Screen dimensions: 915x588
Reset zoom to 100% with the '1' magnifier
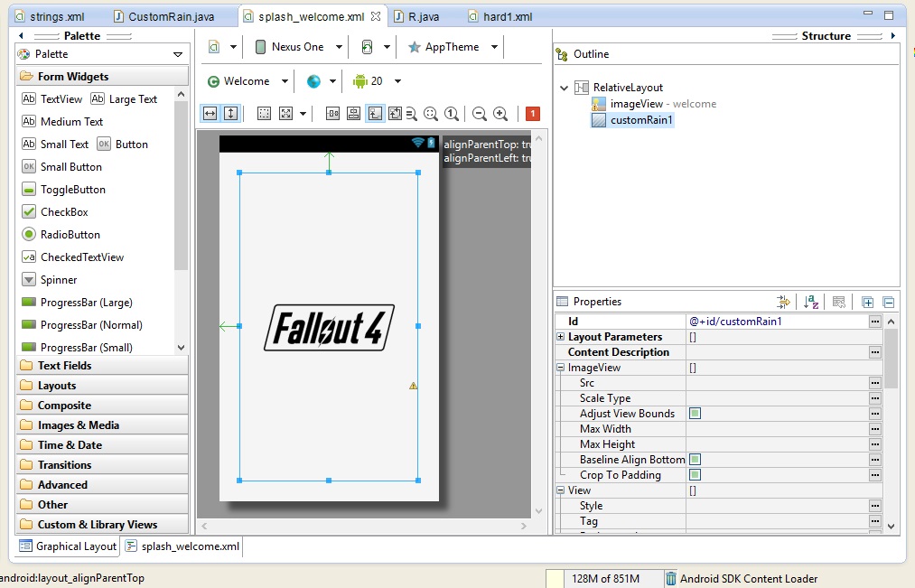(x=451, y=114)
